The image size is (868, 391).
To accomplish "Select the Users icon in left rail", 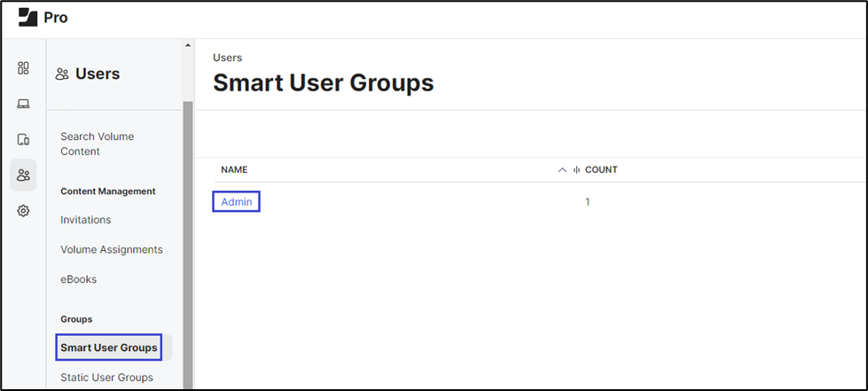I will [x=24, y=176].
